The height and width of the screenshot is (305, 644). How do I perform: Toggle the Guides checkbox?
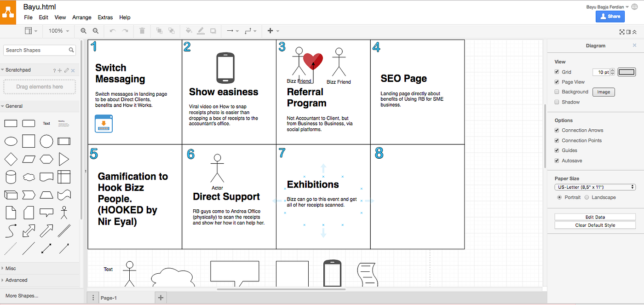click(557, 150)
